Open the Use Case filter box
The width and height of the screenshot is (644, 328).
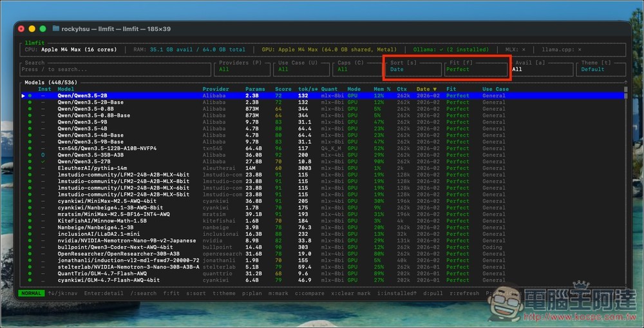click(x=303, y=69)
